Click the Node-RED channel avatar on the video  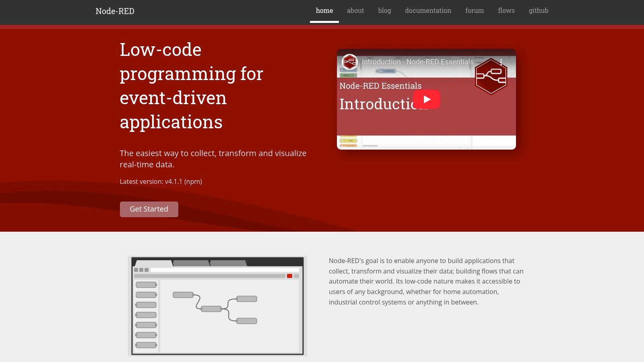(x=349, y=62)
